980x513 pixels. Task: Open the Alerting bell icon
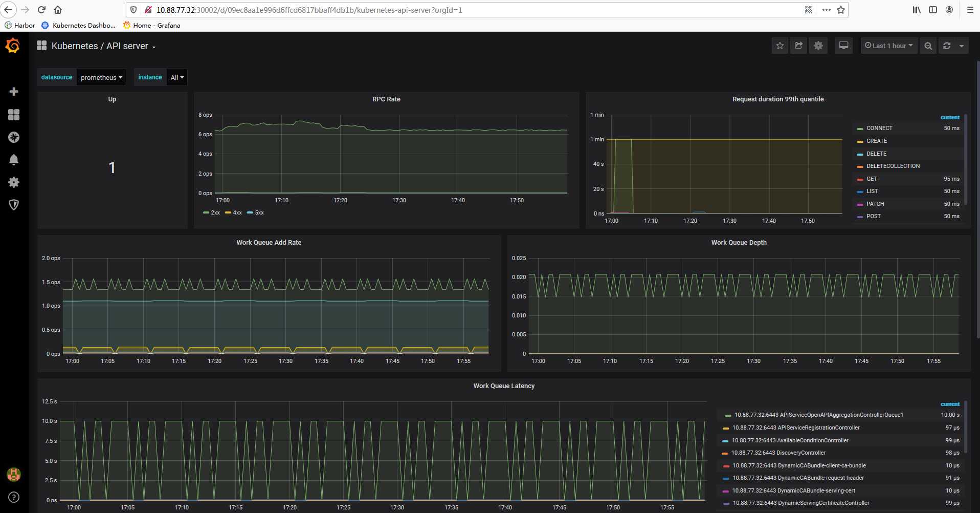pyautogui.click(x=14, y=160)
